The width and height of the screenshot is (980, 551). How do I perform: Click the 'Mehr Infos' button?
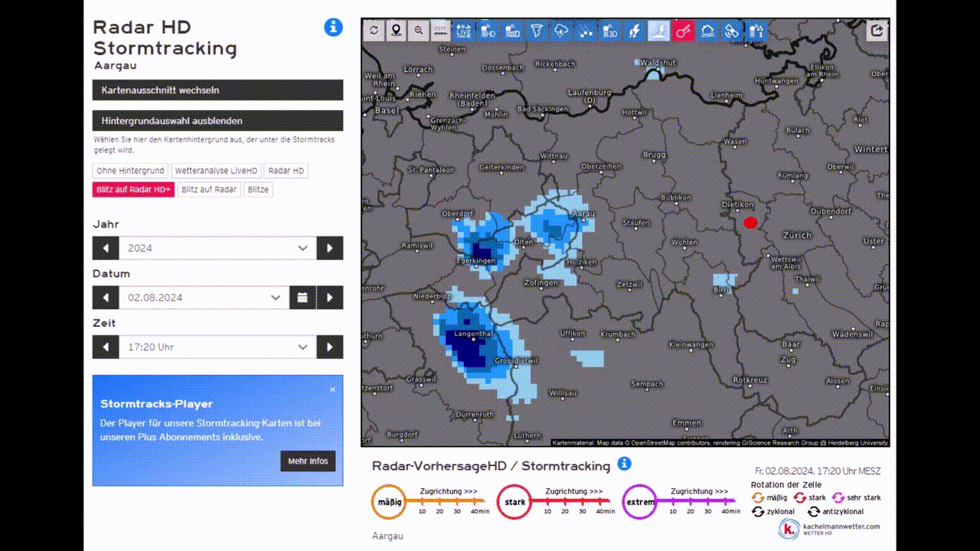tap(308, 461)
